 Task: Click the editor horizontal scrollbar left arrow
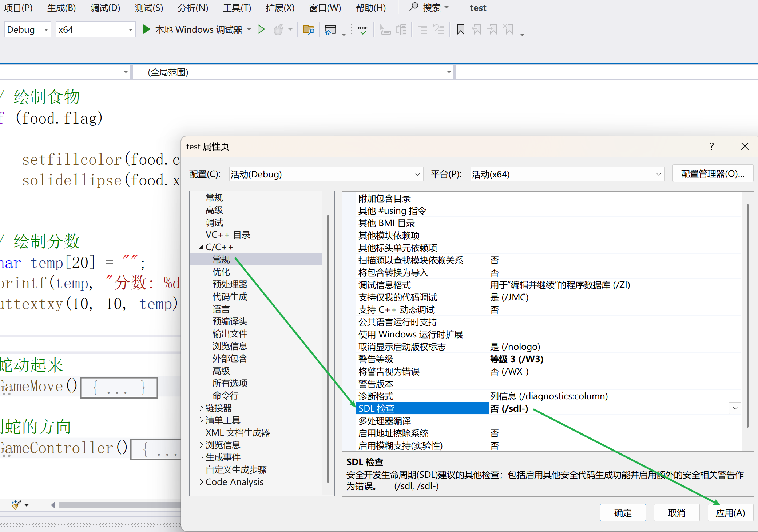(53, 505)
